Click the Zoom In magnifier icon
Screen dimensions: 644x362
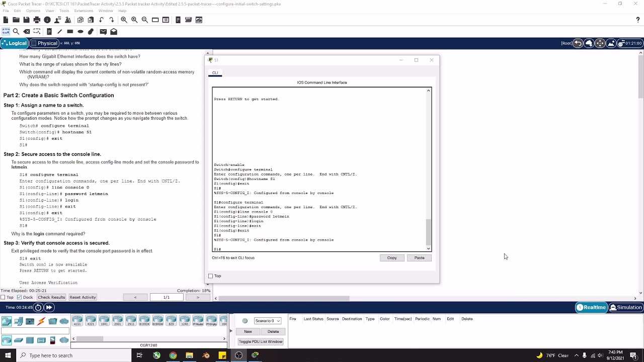[x=124, y=20]
